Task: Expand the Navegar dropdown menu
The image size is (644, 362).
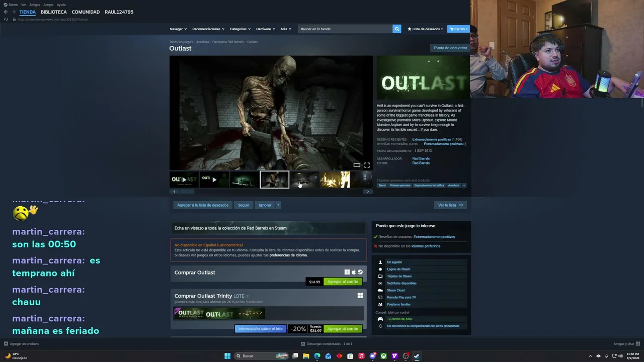Action: coord(178,29)
